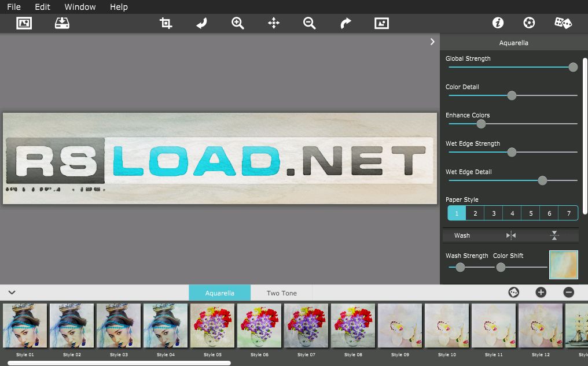Apply the Style 01 preset
The height and width of the screenshot is (366, 588).
pyautogui.click(x=25, y=326)
